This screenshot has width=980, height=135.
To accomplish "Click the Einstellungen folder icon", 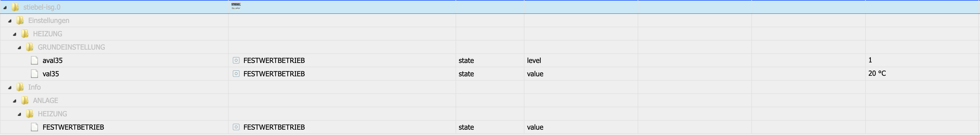I will click(x=20, y=21).
